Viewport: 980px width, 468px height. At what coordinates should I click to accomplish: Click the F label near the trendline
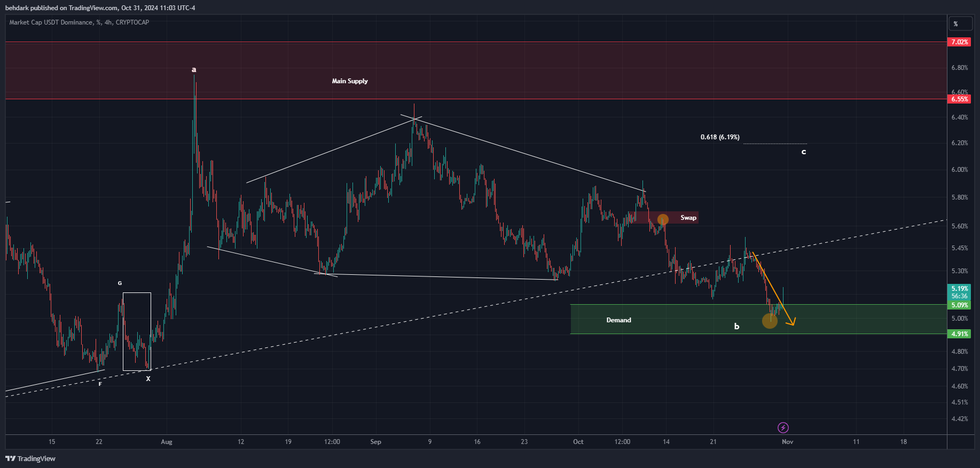100,384
